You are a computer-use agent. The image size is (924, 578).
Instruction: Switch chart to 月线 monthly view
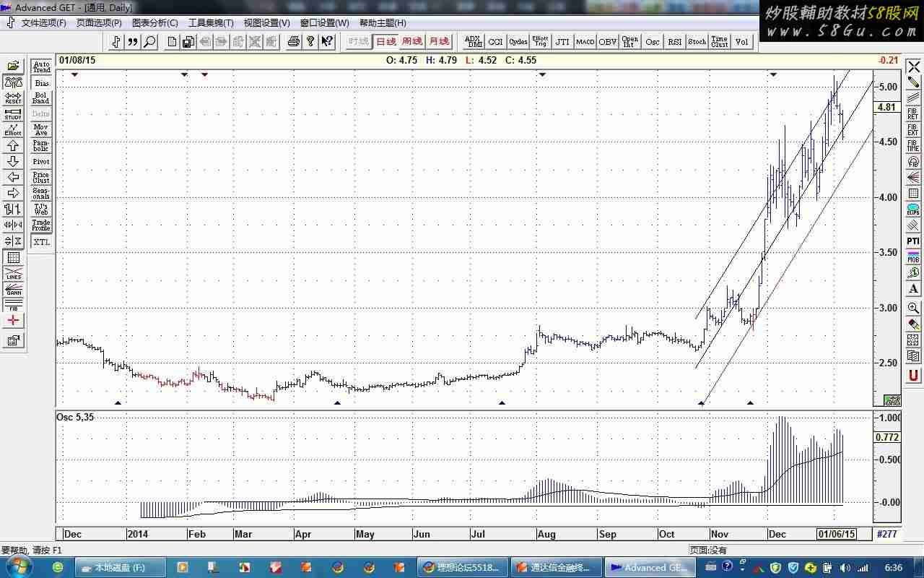pyautogui.click(x=438, y=41)
